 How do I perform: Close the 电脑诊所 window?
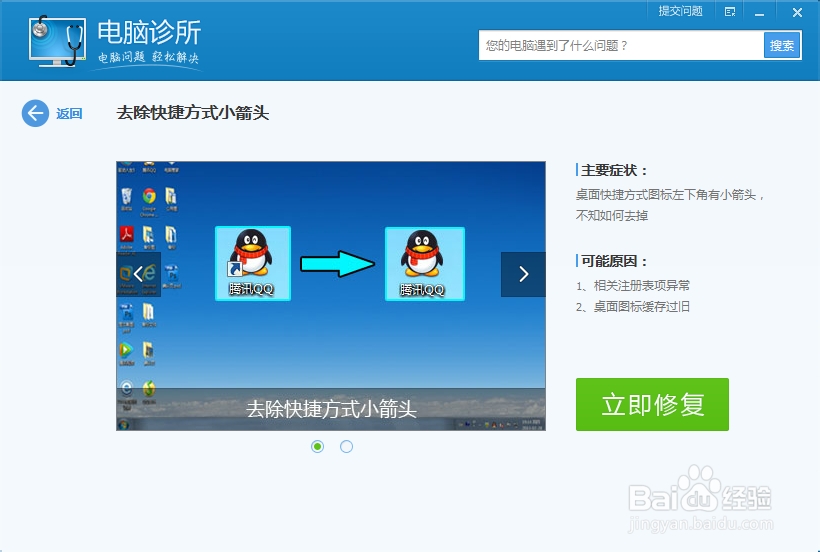click(x=797, y=12)
